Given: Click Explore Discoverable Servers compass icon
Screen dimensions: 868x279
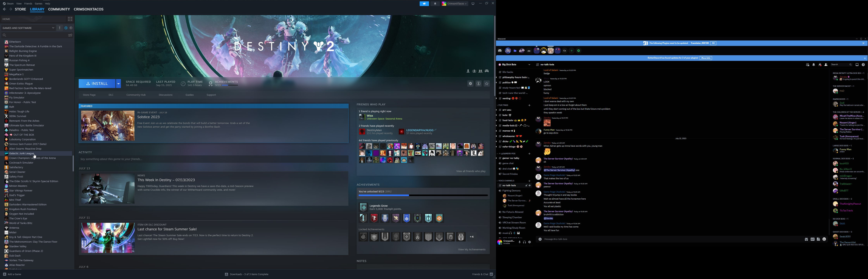Looking at the screenshot, I should 579,51.
